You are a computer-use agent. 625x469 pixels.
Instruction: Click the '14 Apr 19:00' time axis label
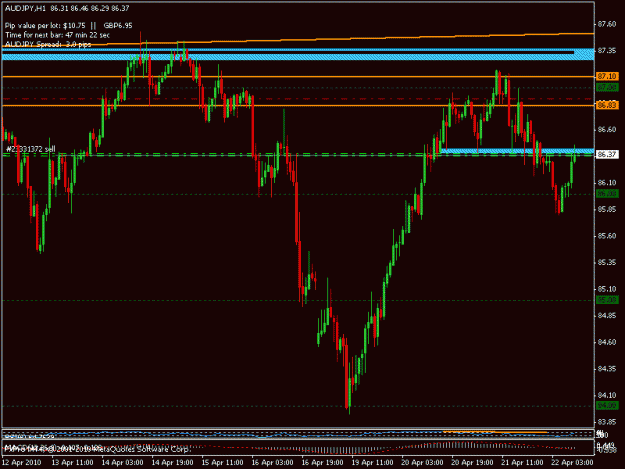(172, 462)
